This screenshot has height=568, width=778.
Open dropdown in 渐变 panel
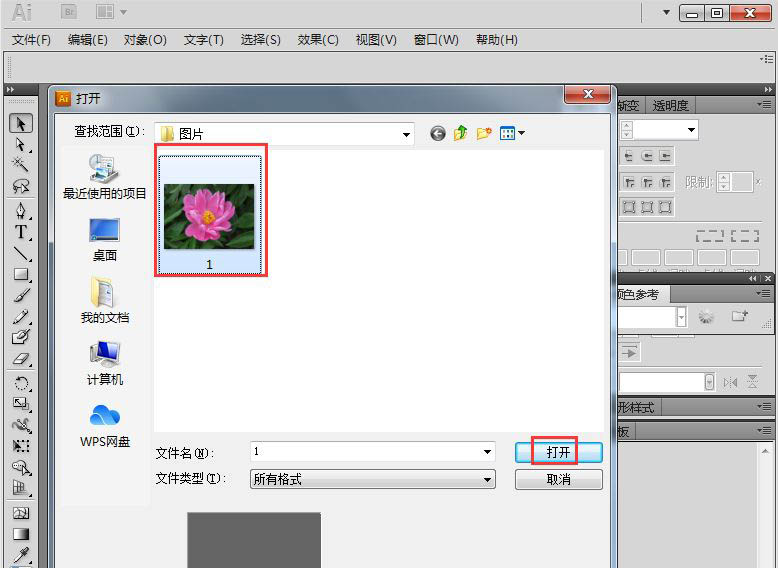[x=691, y=130]
